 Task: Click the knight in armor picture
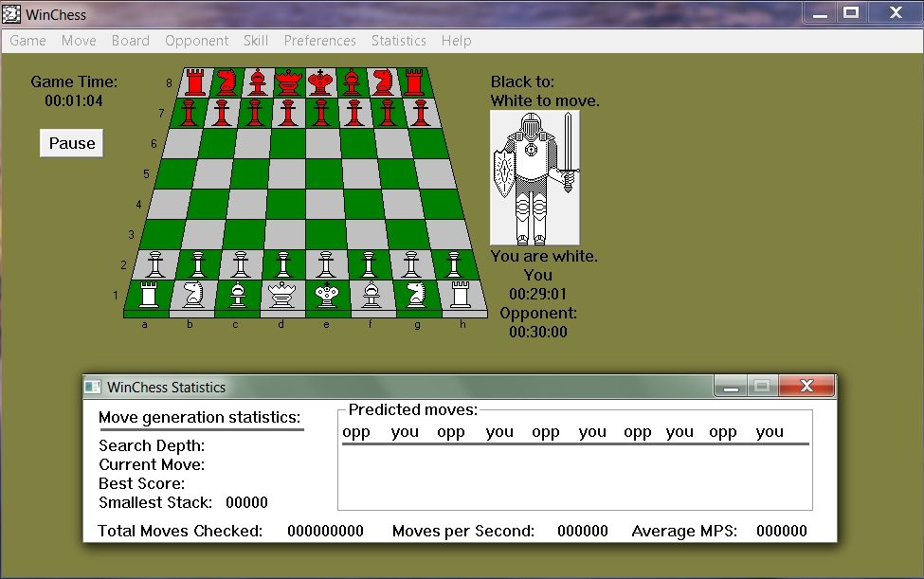pos(535,178)
